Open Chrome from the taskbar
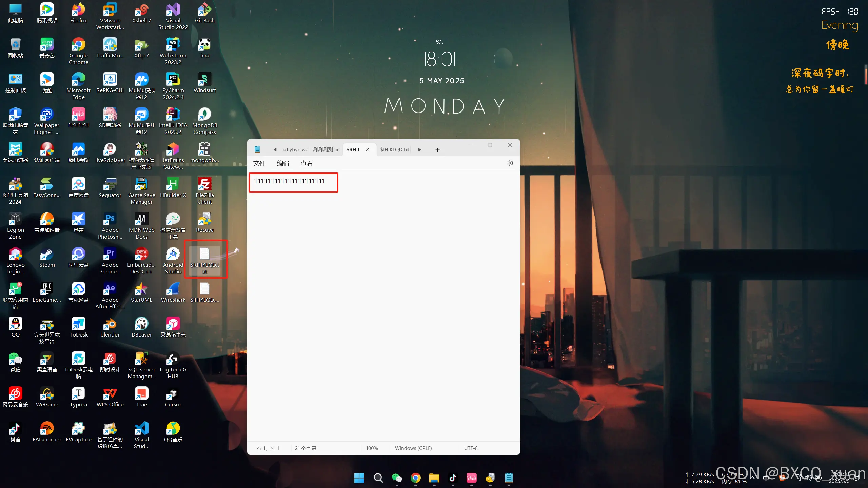 click(x=415, y=478)
